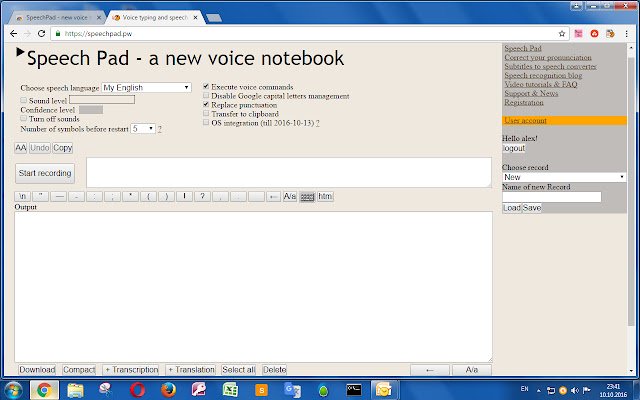Click inside the Output text area
Image resolution: width=640 pixels, height=400 pixels.
pos(253,287)
